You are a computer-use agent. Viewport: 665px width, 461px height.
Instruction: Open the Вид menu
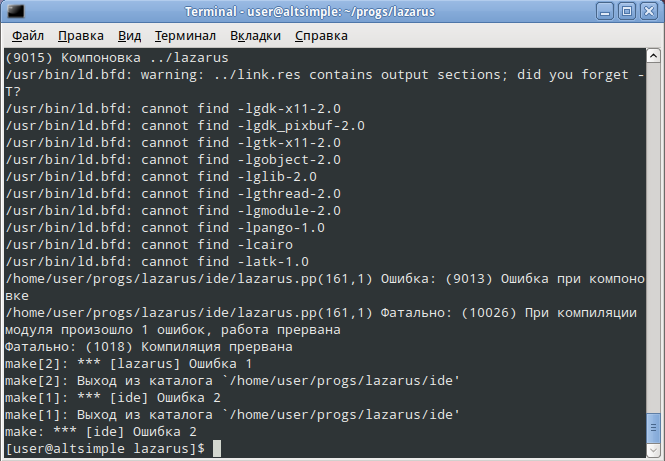click(129, 35)
